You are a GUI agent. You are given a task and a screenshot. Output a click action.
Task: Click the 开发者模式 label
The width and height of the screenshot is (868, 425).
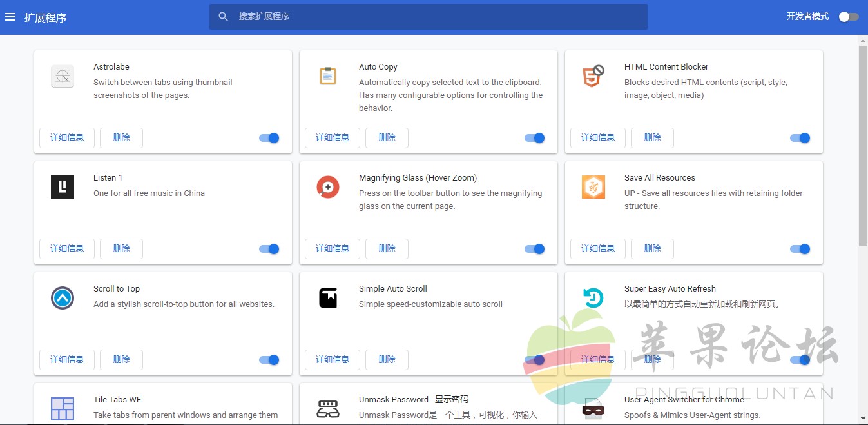coord(807,17)
